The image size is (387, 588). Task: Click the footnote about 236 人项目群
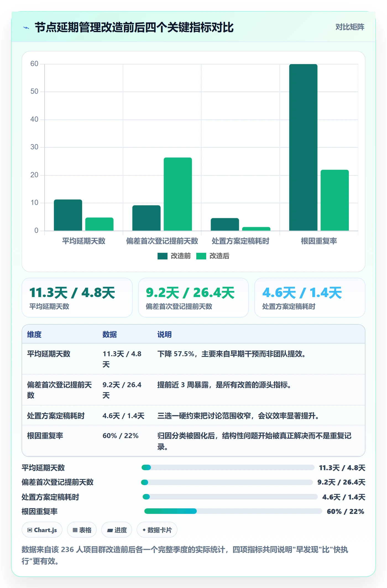tap(185, 555)
